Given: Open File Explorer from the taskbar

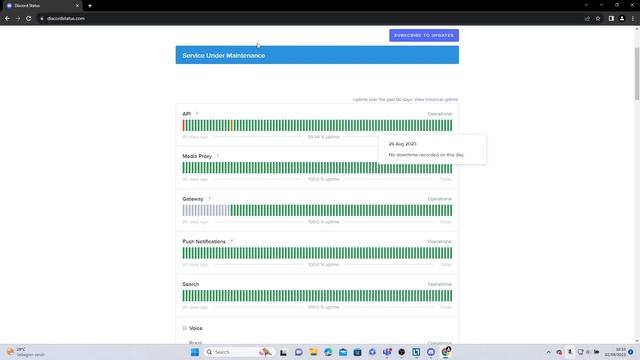Looking at the screenshot, I should click(313, 352).
